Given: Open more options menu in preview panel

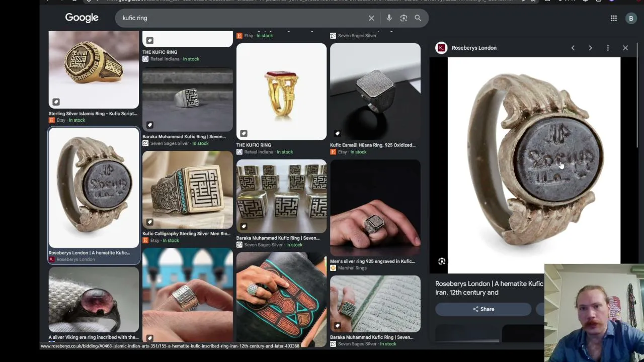Looking at the screenshot, I should pos(608,48).
